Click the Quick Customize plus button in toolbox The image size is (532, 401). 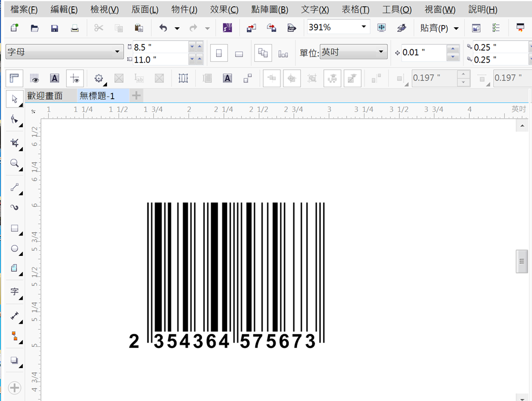[14, 388]
